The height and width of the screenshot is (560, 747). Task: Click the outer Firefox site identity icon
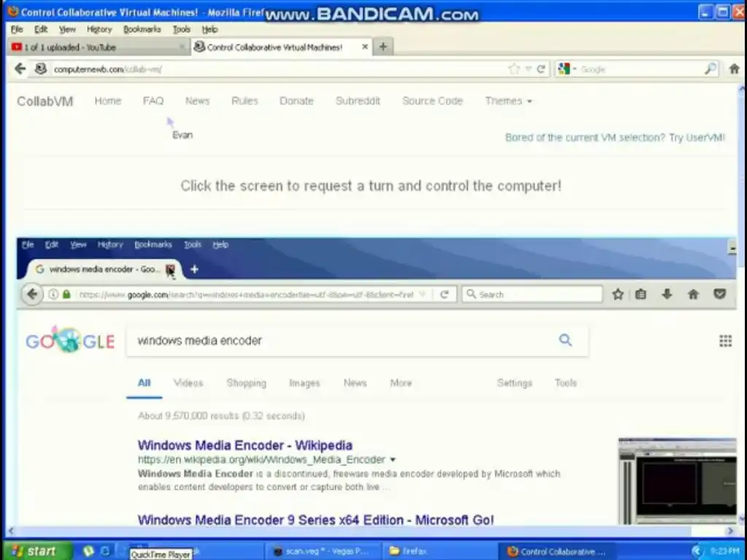pyautogui.click(x=41, y=69)
